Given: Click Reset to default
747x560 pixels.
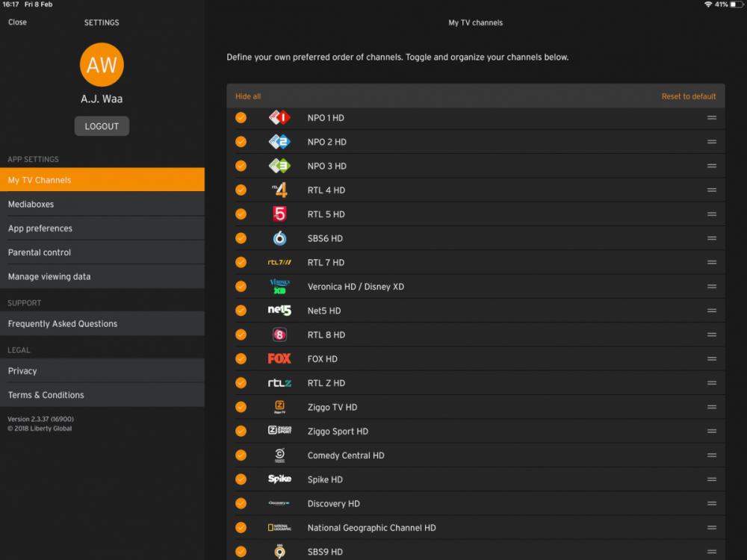Looking at the screenshot, I should [689, 96].
